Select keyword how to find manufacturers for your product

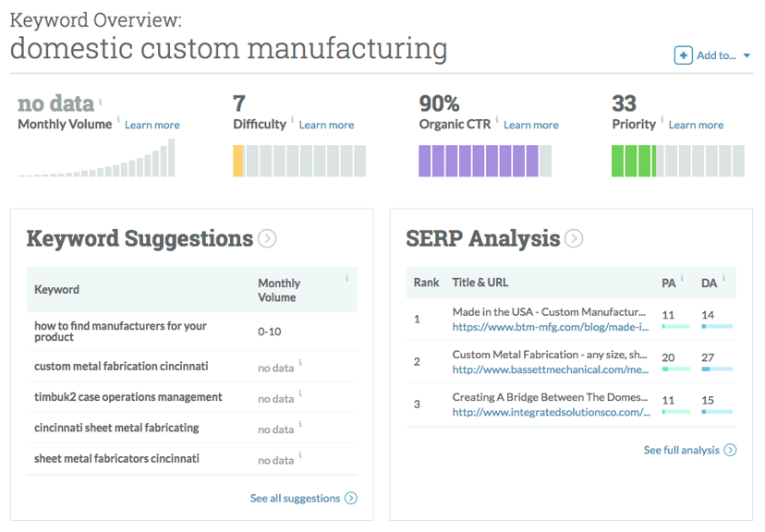pos(120,332)
